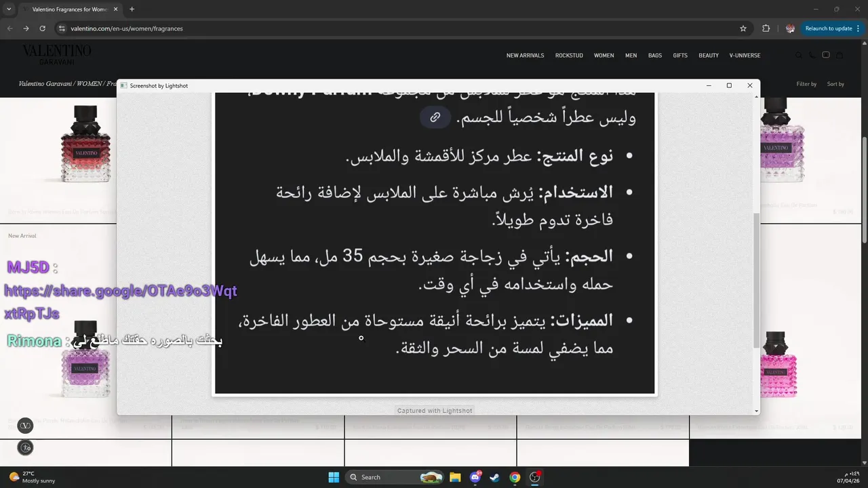Open the Sort by control

pos(835,84)
